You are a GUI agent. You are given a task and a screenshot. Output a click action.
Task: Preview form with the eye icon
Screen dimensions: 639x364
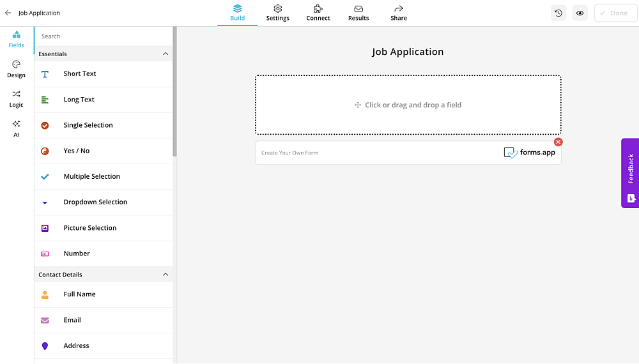(580, 13)
